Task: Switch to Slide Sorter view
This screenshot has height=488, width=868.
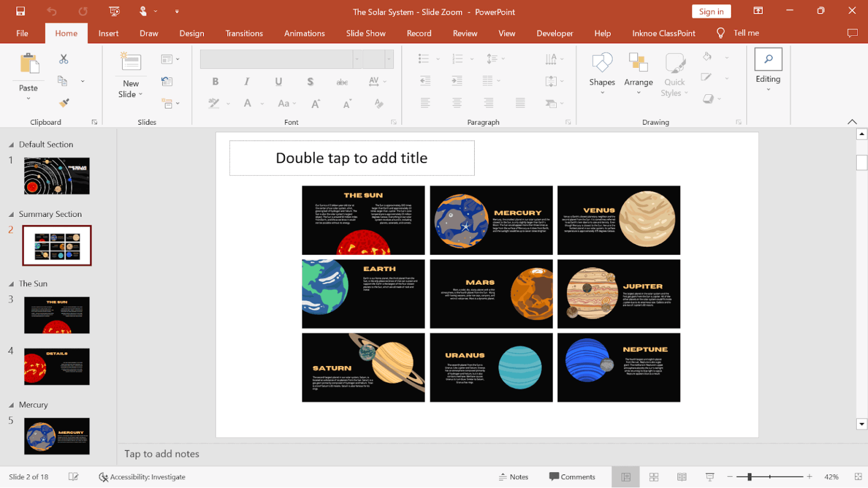Action: pyautogui.click(x=653, y=477)
